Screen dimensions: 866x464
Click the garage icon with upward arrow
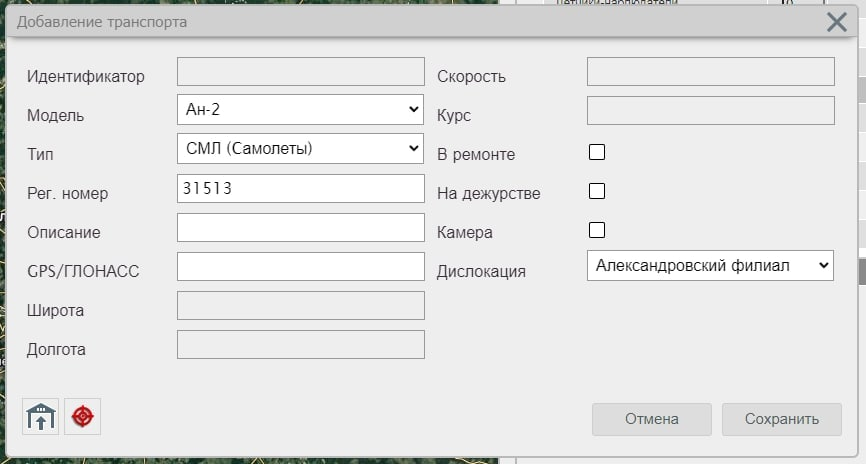[x=41, y=416]
